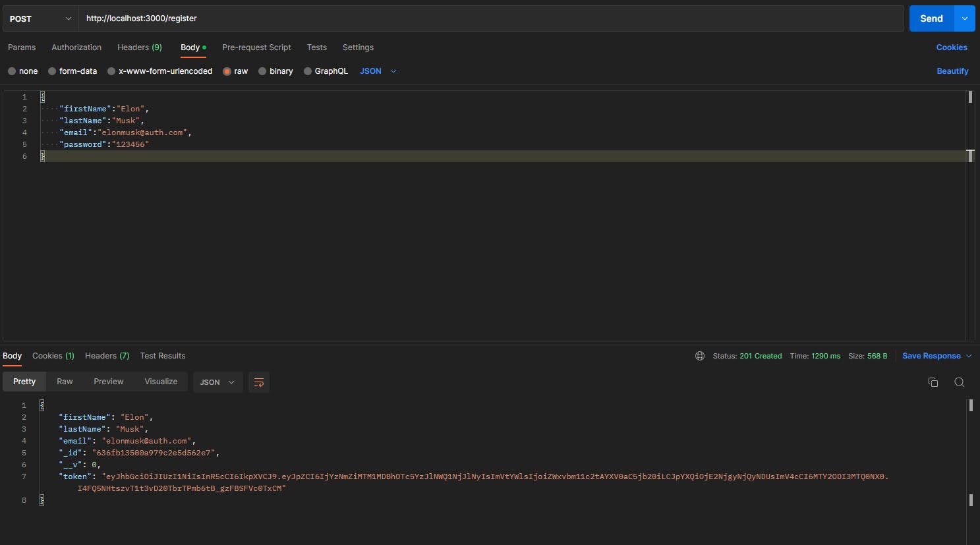Switch to the Visualize view
Screen dimensions: 980x545
click(x=161, y=382)
